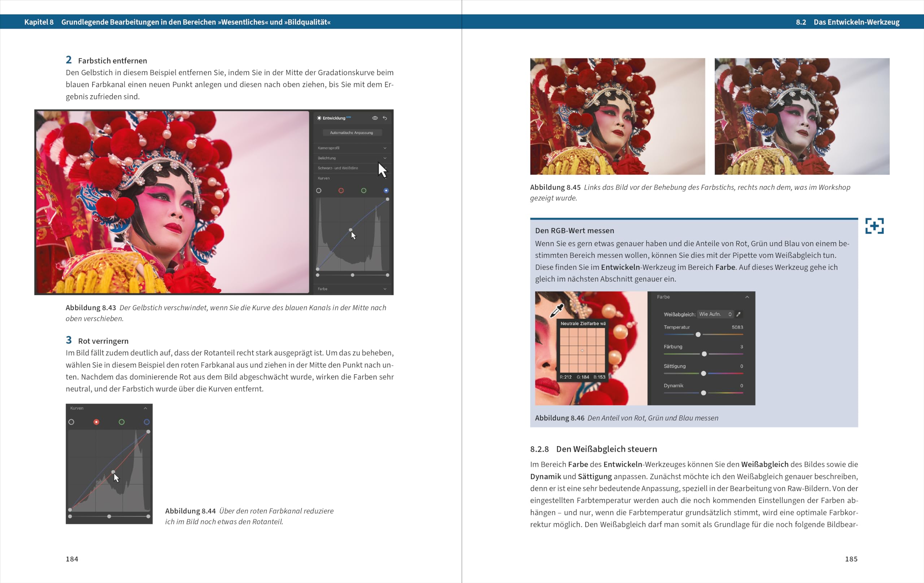Image resolution: width=924 pixels, height=583 pixels.
Task: Open the Weißabgleich 'Wie Aufn.' dropdown
Action: tap(715, 314)
